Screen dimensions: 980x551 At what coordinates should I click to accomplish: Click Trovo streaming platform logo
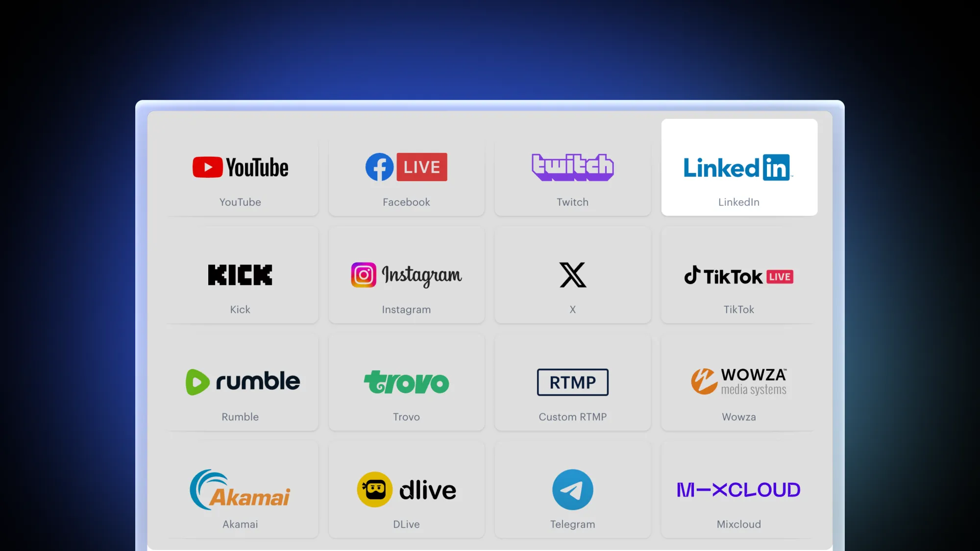pyautogui.click(x=407, y=382)
